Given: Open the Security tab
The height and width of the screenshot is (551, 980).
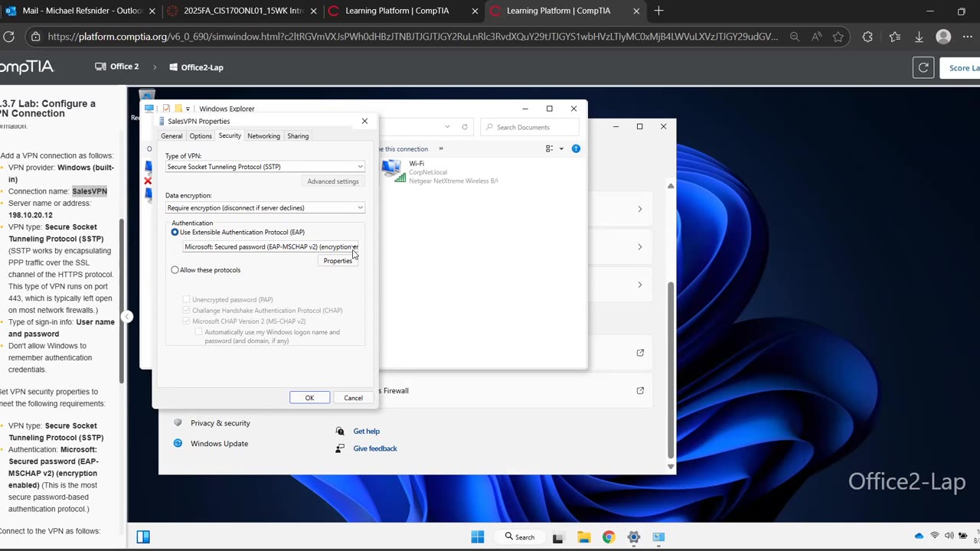Looking at the screenshot, I should [230, 135].
